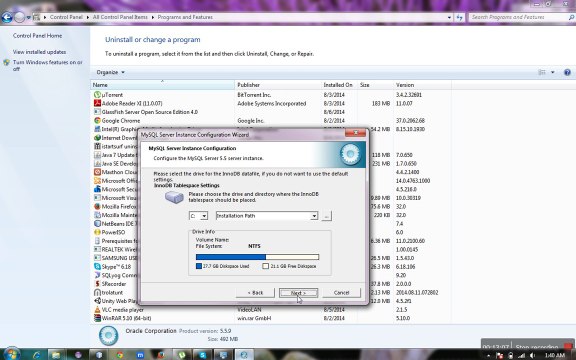576x360 pixels.
Task: Click the gear logo in wizard header
Action: click(350, 154)
